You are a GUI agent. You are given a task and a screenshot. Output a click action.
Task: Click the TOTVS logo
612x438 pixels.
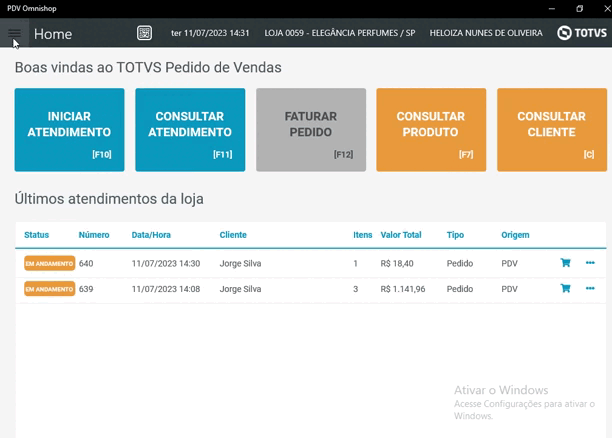582,33
